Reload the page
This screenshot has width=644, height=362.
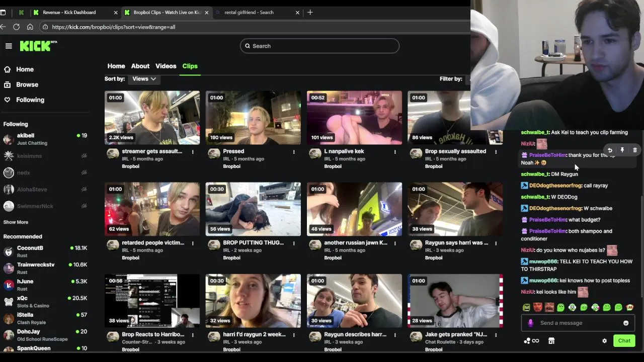pyautogui.click(x=16, y=27)
